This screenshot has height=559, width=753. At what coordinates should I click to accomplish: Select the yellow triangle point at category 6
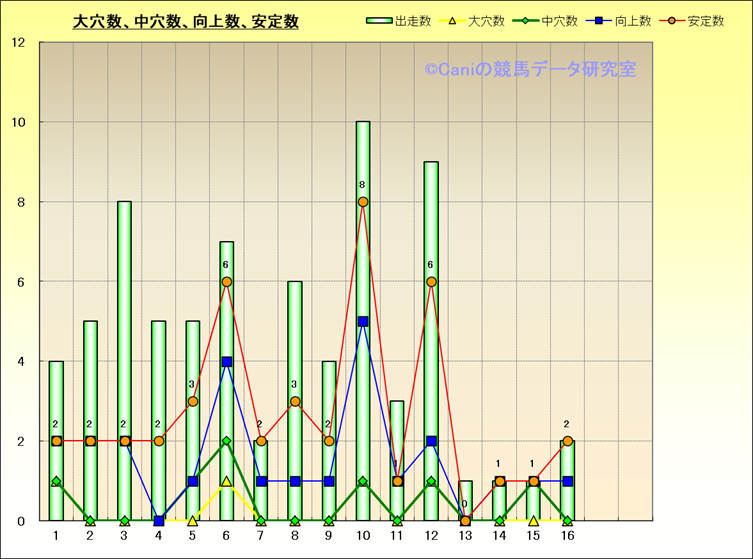click(x=227, y=481)
